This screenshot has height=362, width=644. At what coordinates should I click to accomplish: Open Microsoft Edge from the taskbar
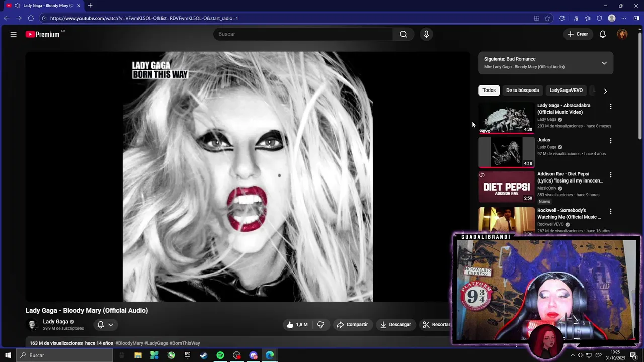pos(270,355)
